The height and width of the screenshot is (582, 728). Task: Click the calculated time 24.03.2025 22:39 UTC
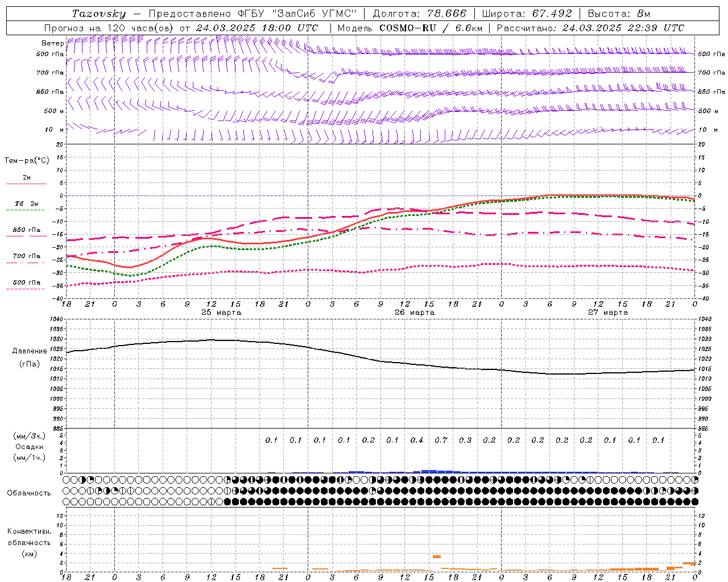tap(623, 28)
